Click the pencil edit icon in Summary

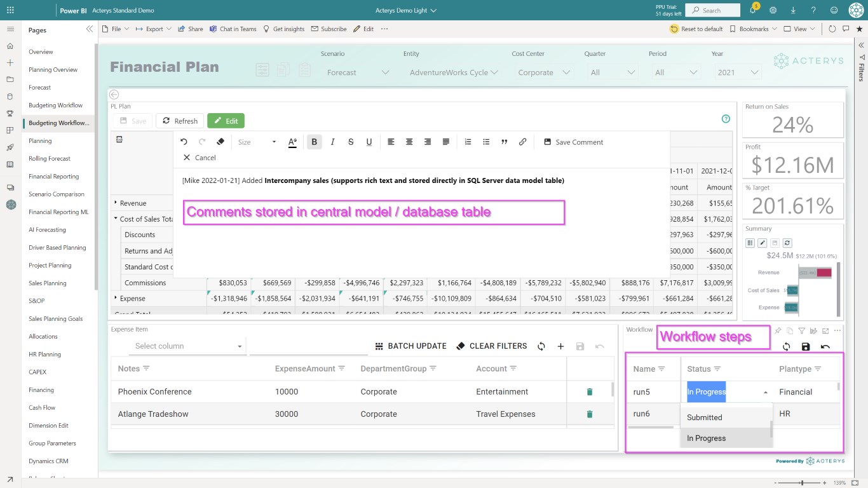click(763, 243)
